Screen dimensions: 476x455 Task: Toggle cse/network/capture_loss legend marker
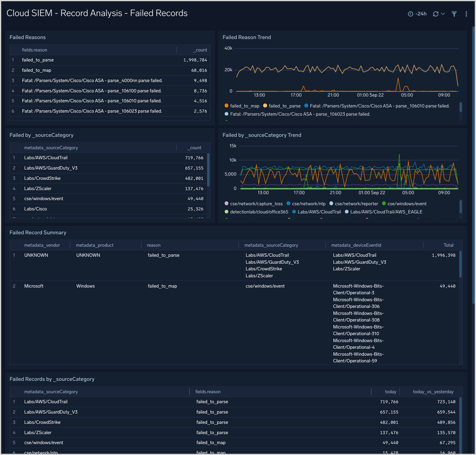[226, 204]
